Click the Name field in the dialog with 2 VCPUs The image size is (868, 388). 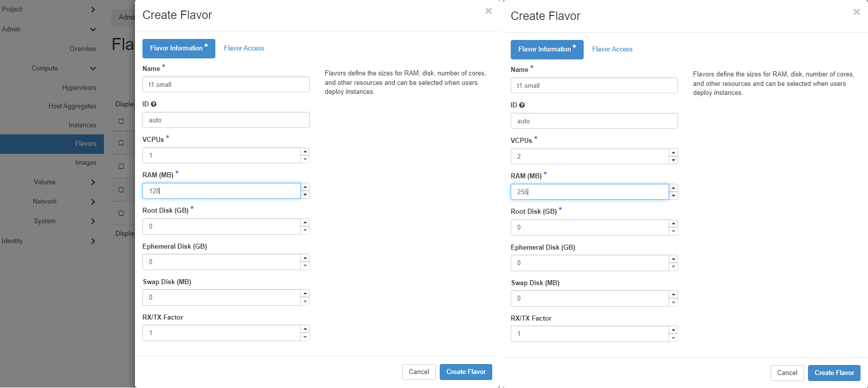click(594, 85)
